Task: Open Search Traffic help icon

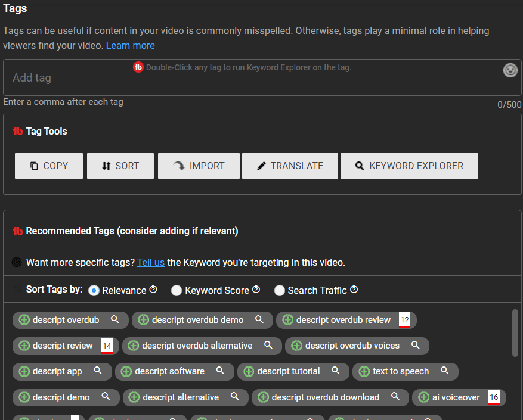Action: [x=354, y=290]
